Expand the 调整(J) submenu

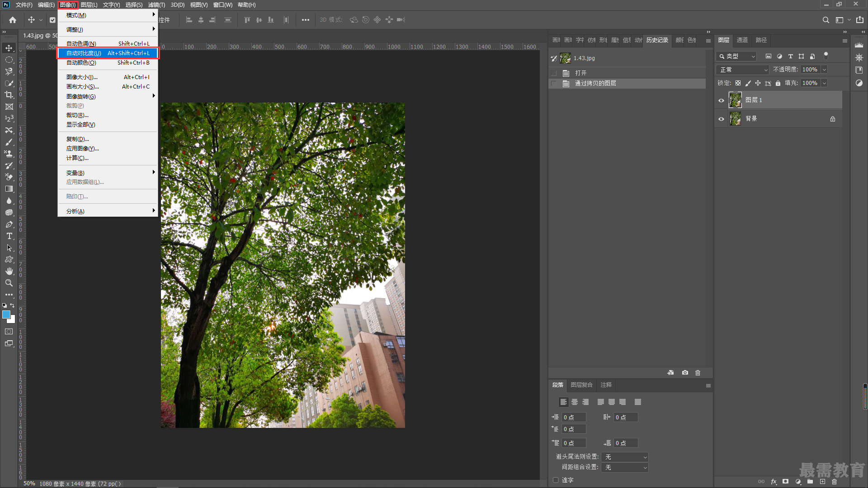tap(108, 30)
